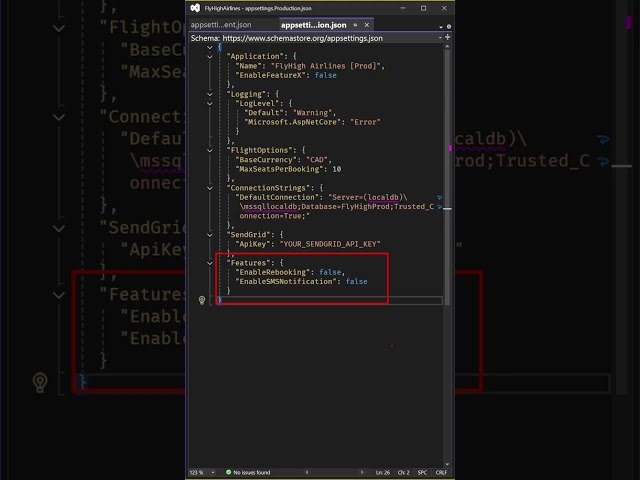Click the split editor plus icon
The image size is (640, 480).
tap(447, 37)
